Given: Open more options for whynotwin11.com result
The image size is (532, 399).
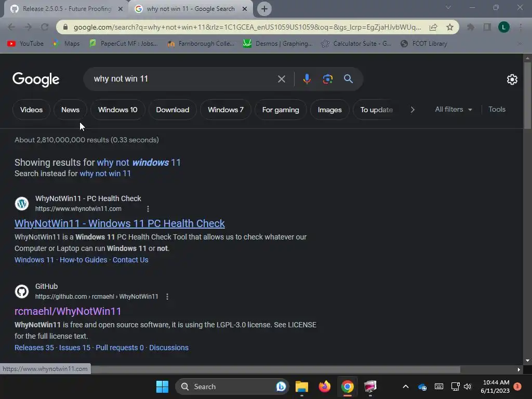Looking at the screenshot, I should click(148, 209).
